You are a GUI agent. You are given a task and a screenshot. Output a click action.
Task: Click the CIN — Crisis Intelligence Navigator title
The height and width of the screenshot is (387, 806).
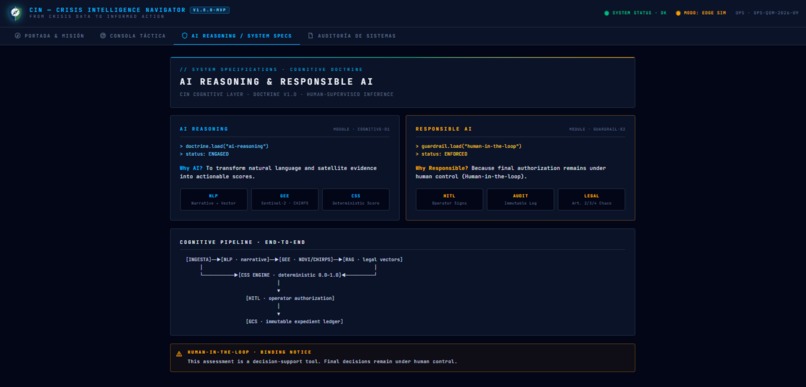[x=107, y=10]
